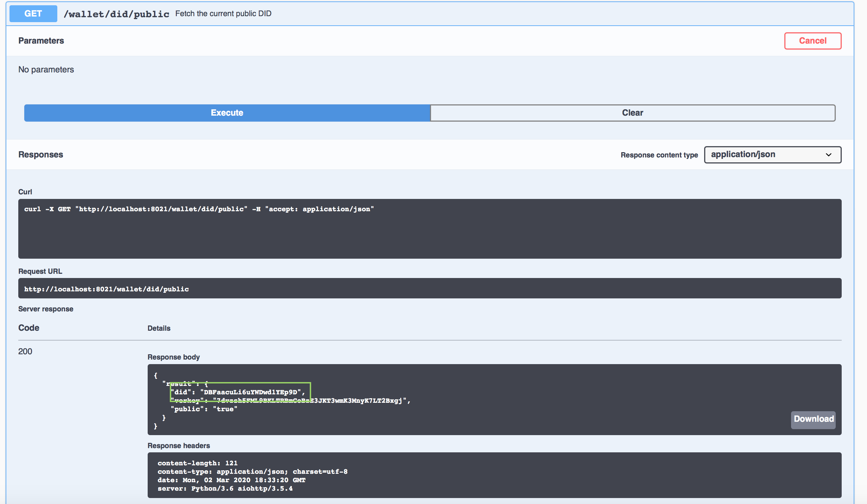Viewport: 867px width, 504px height.
Task: Open the Response content type dropdown
Action: pos(772,155)
